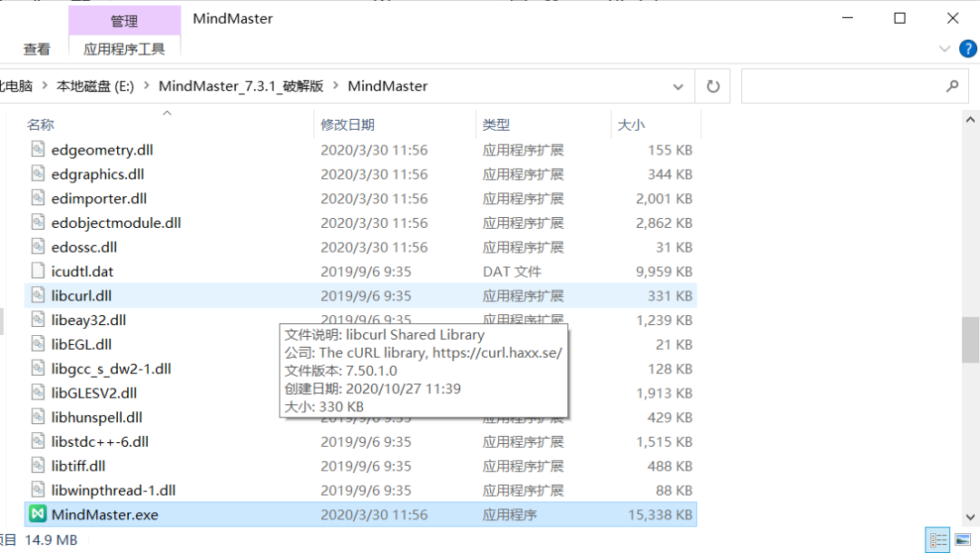Image resolution: width=980 pixels, height=553 pixels.
Task: Select the edossc.dll file name
Action: tap(83, 247)
